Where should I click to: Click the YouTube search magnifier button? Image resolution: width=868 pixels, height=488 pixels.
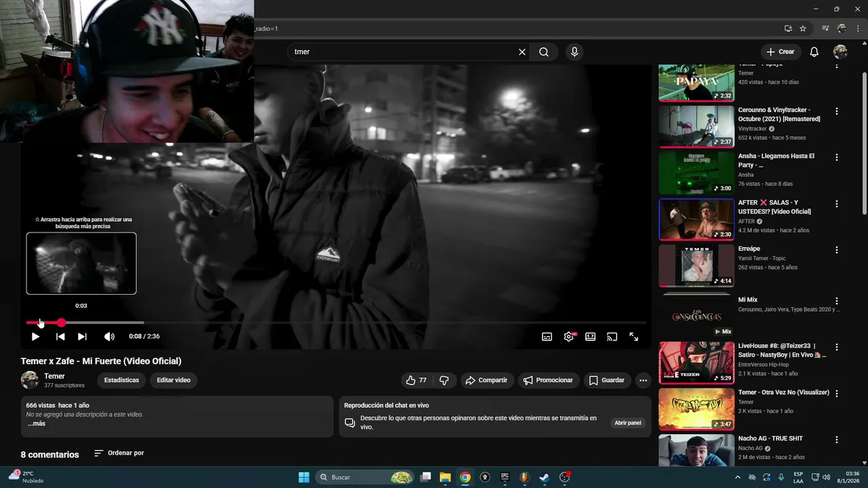544,52
